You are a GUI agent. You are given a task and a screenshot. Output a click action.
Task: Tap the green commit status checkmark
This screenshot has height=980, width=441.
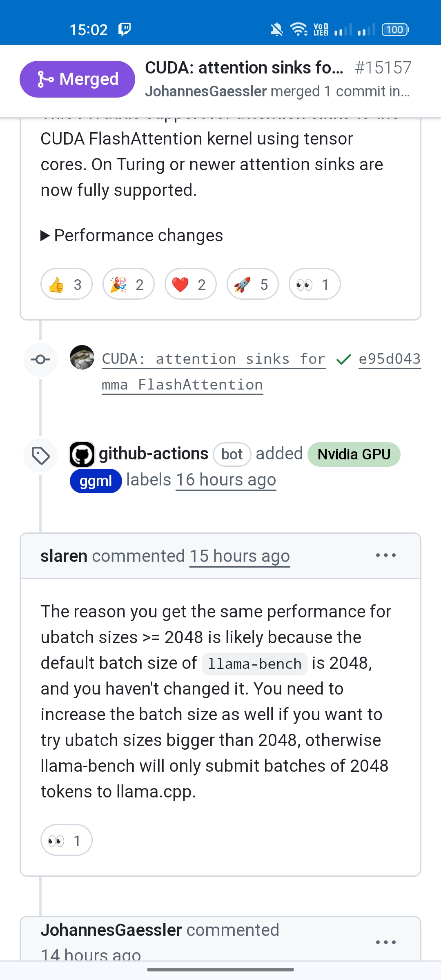click(344, 359)
